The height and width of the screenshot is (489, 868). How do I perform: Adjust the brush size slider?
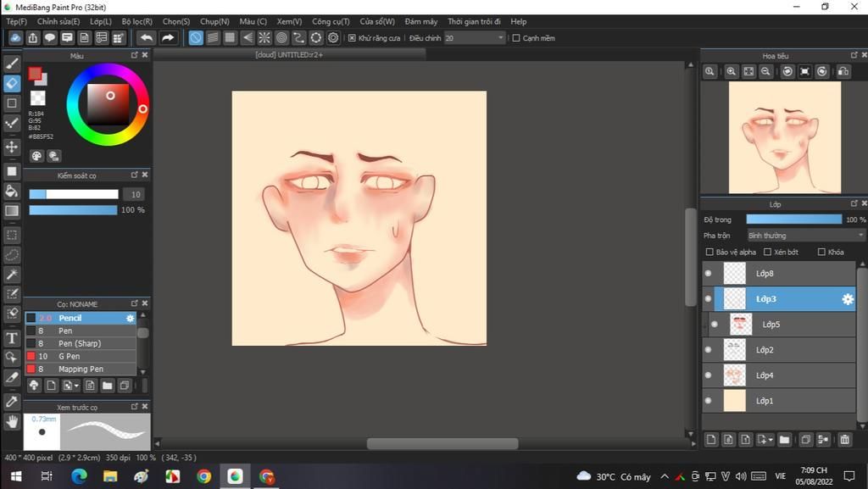[74, 194]
